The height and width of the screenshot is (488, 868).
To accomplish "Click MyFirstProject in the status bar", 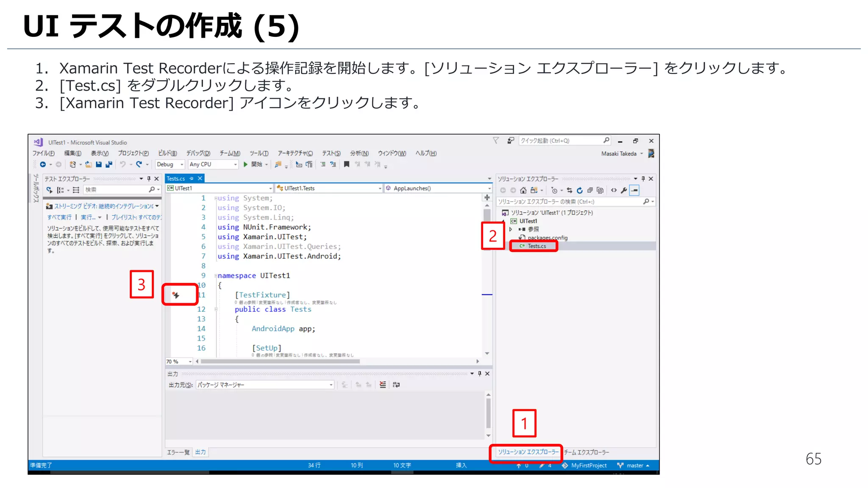I will [584, 466].
